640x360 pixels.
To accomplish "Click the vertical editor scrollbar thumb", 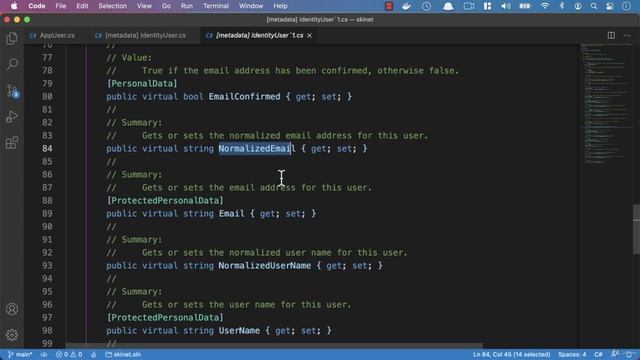I will point(636,229).
